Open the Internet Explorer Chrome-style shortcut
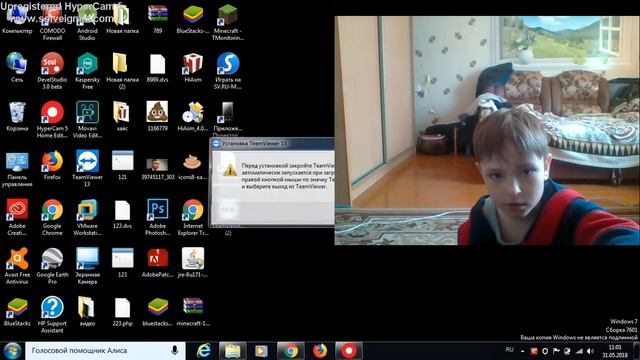The image size is (640, 360). coord(193,217)
